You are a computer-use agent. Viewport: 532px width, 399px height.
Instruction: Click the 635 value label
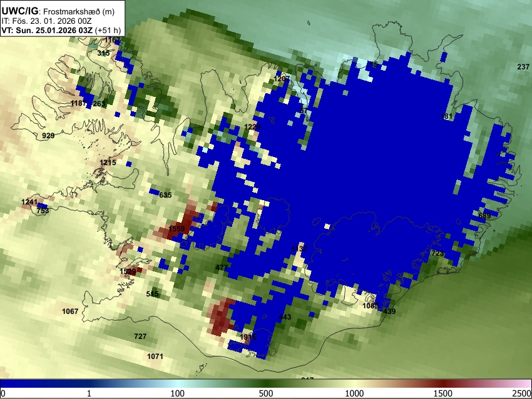(x=165, y=195)
